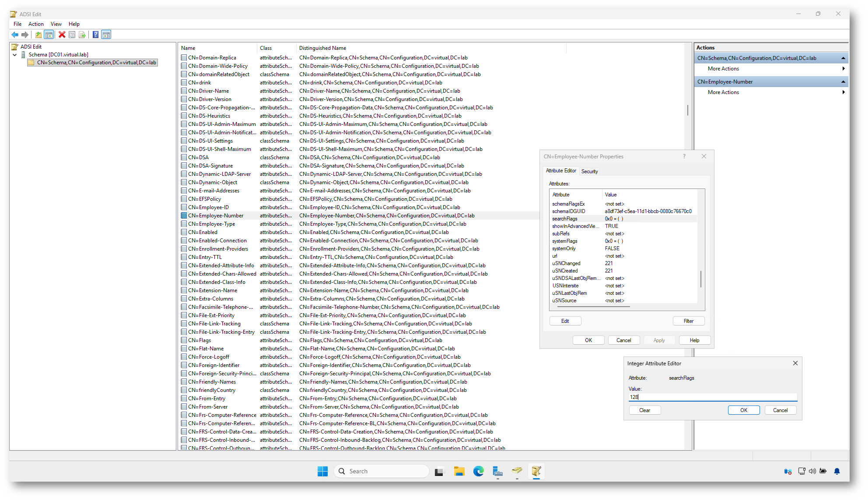
Task: Collapse the CN=Schema actions section header
Action: coord(843,58)
